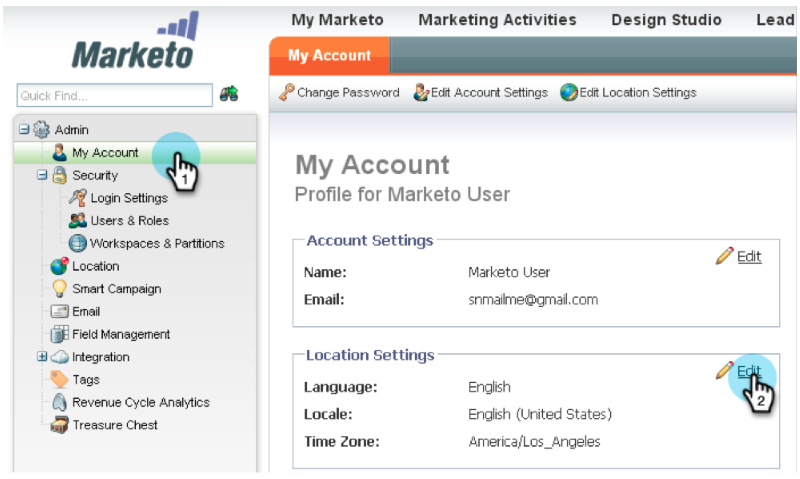Image resolution: width=800 pixels, height=479 pixels.
Task: Click the Email envelope icon in tree
Action: click(x=60, y=311)
